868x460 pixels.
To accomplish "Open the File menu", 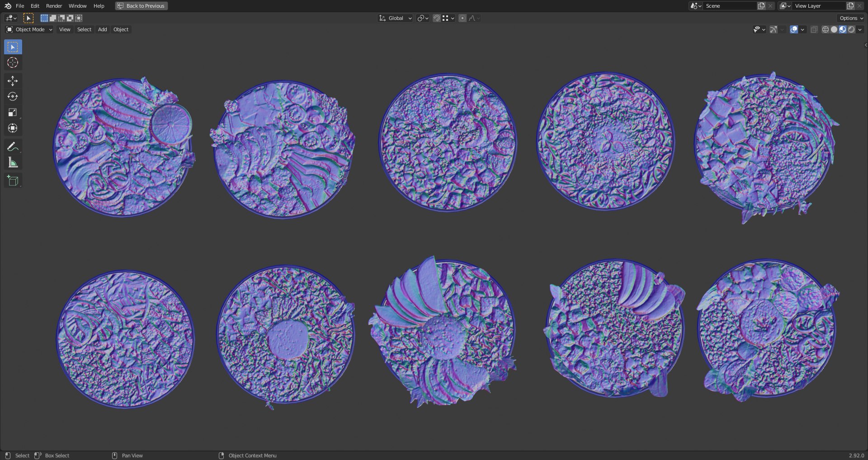I will tap(20, 6).
